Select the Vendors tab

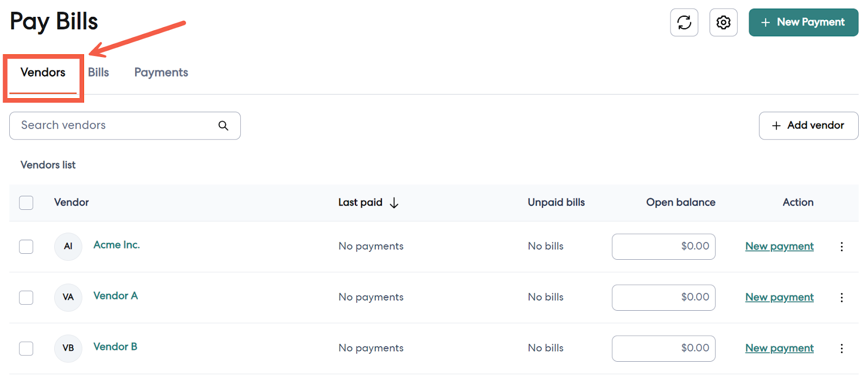point(43,73)
